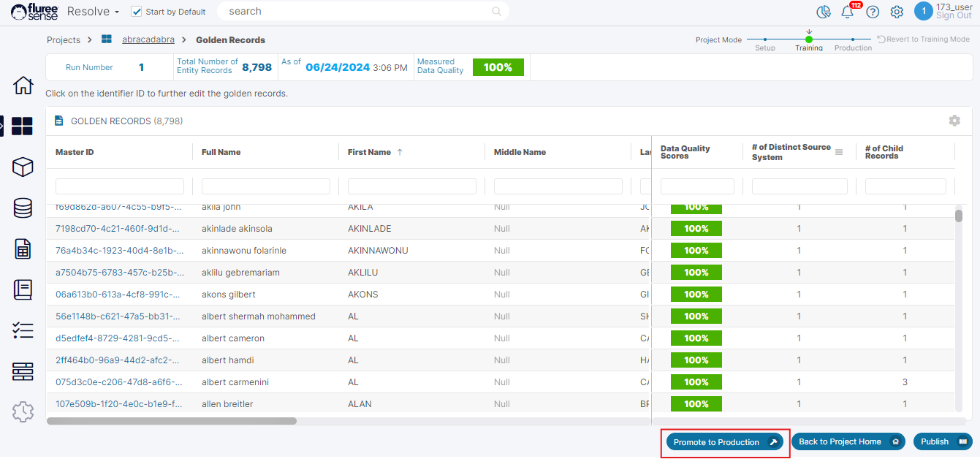The width and height of the screenshot is (980, 459).
Task: Click the Promote to Production button
Action: tap(724, 442)
